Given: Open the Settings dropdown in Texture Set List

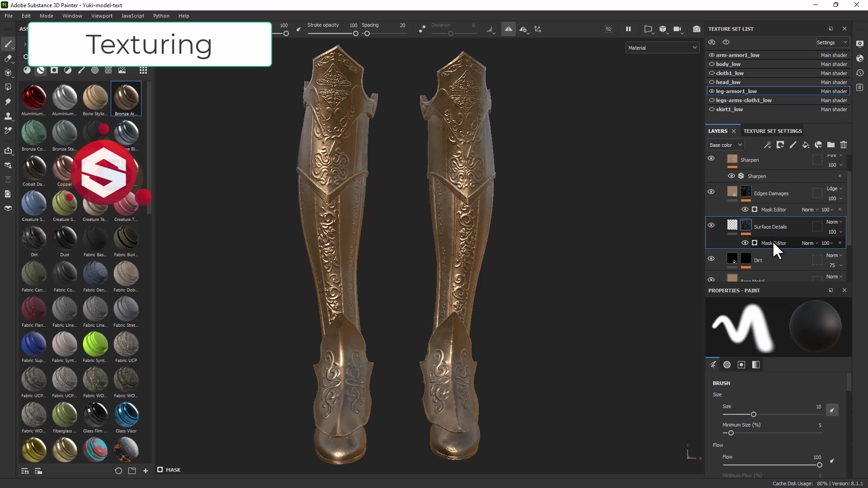Looking at the screenshot, I should pos(832,42).
